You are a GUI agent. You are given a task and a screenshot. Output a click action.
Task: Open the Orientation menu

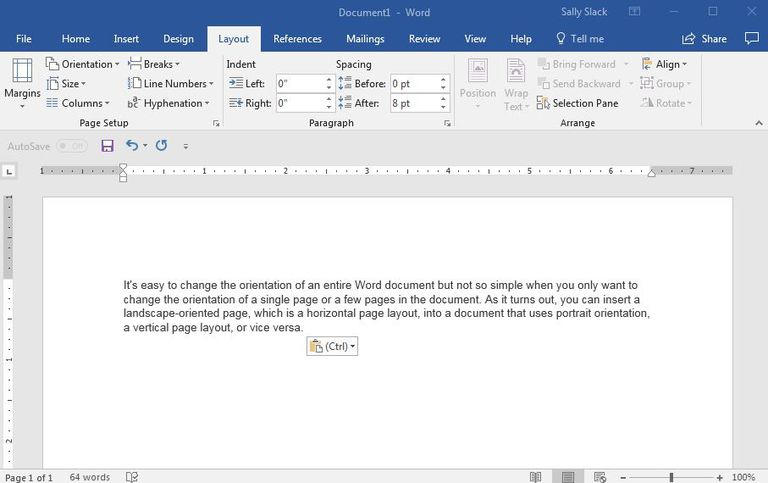tap(83, 64)
